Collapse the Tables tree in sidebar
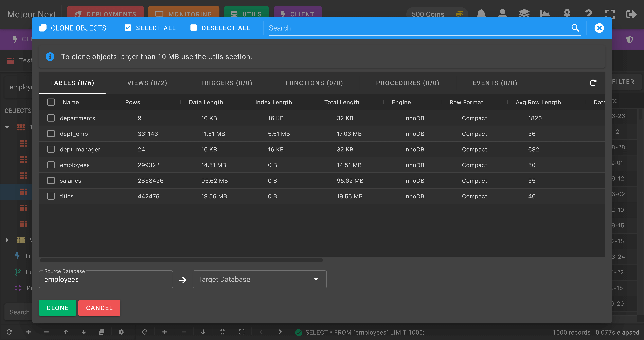644x340 pixels. (7, 127)
